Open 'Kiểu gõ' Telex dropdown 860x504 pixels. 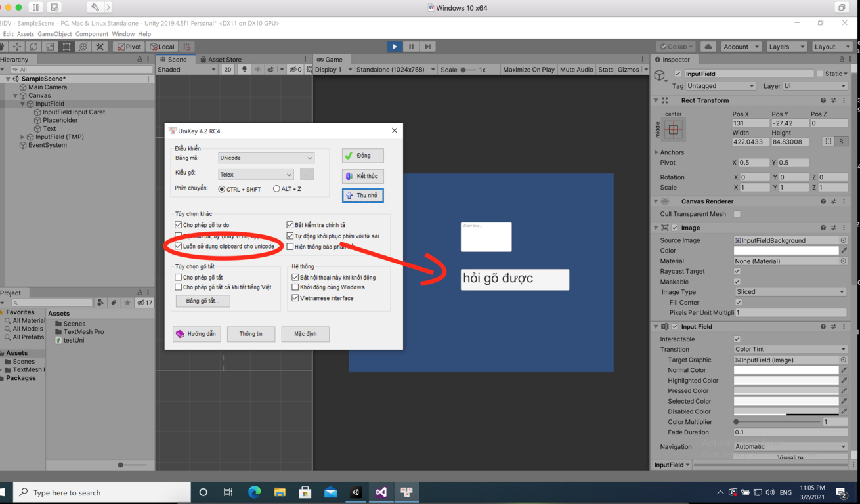[x=256, y=175]
